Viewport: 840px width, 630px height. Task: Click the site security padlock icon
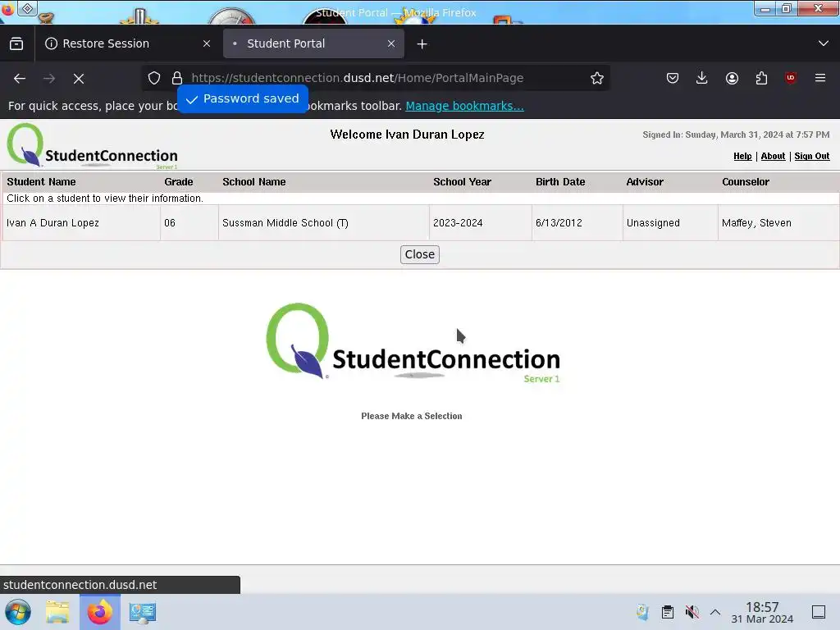[177, 78]
